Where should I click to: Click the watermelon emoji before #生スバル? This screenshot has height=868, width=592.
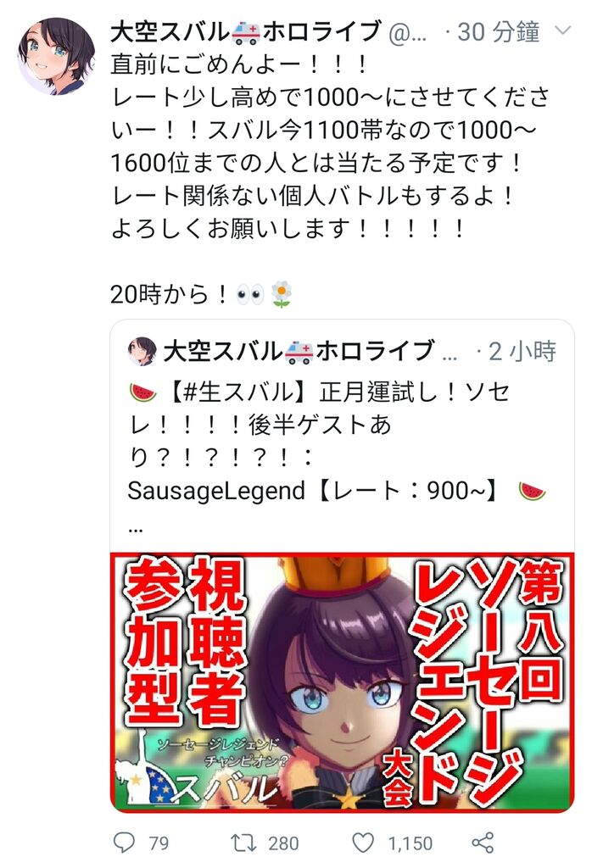pos(142,392)
